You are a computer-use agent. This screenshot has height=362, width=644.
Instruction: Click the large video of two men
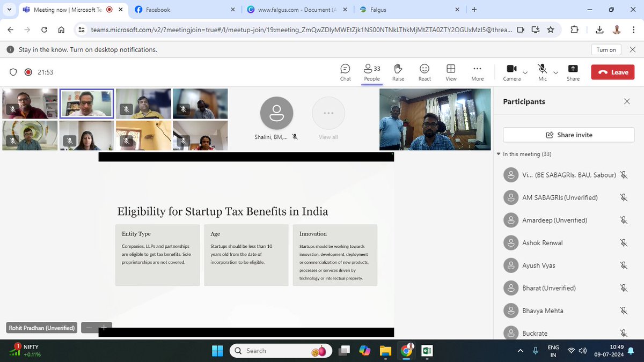click(x=435, y=119)
